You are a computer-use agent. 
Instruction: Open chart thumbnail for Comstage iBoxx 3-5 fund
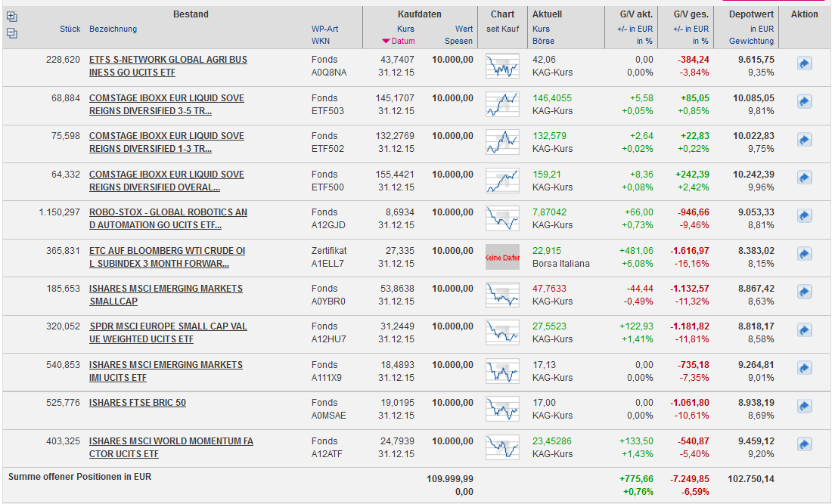pos(502,104)
